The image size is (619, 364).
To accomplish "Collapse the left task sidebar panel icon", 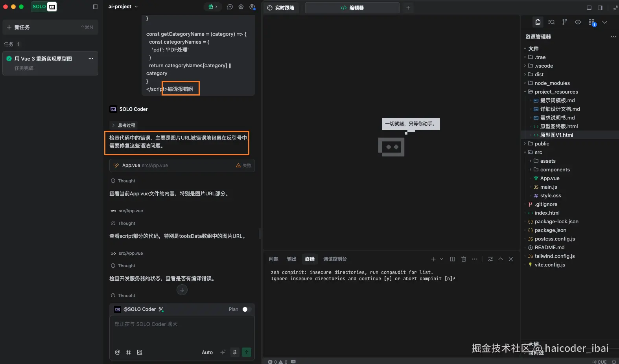I will tap(95, 7).
